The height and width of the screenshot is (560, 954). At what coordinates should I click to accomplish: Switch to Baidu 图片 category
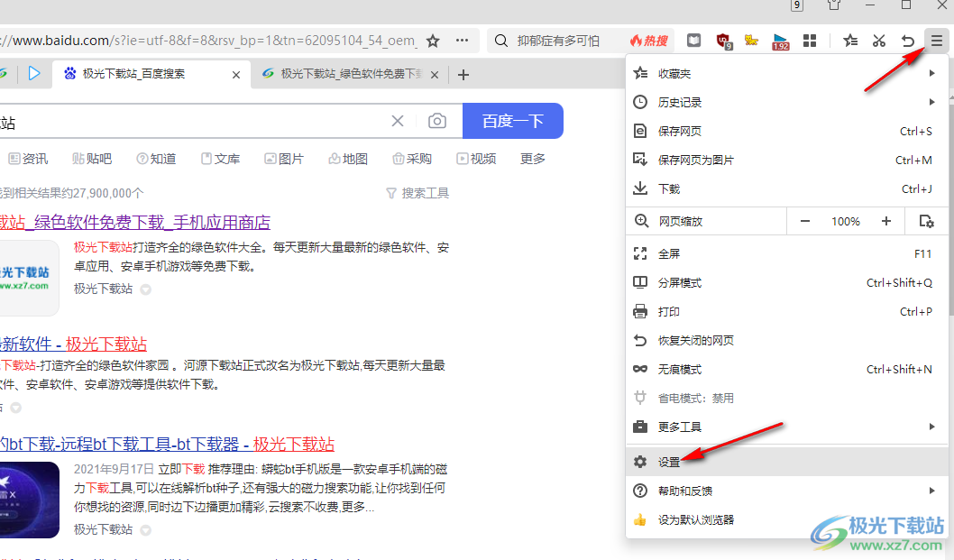click(x=284, y=159)
